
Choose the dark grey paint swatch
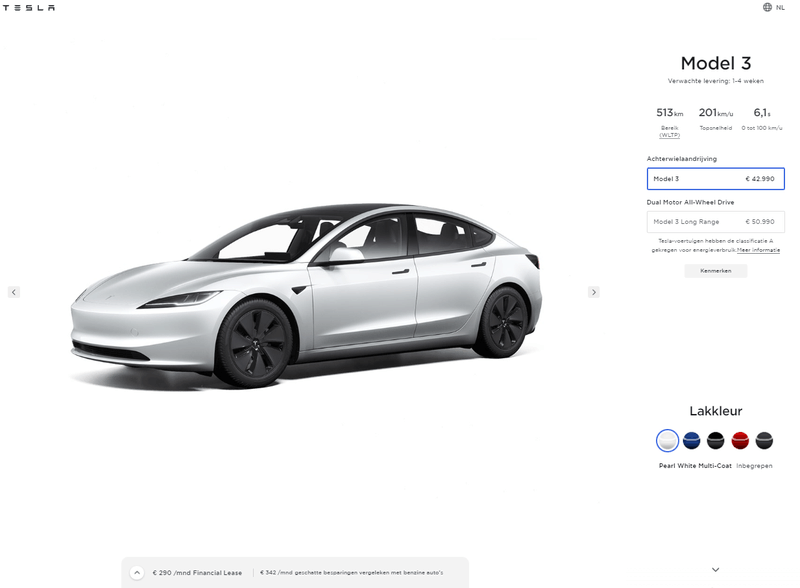[764, 440]
